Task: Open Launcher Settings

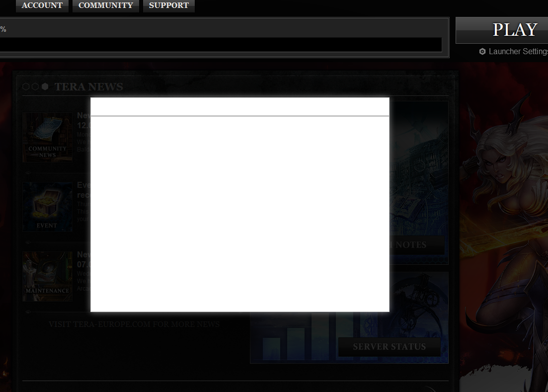Action: [x=514, y=51]
